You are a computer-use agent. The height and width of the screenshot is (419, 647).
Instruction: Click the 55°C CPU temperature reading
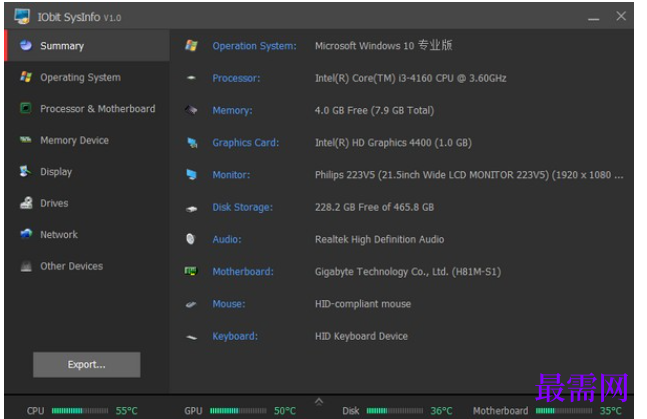pos(126,411)
